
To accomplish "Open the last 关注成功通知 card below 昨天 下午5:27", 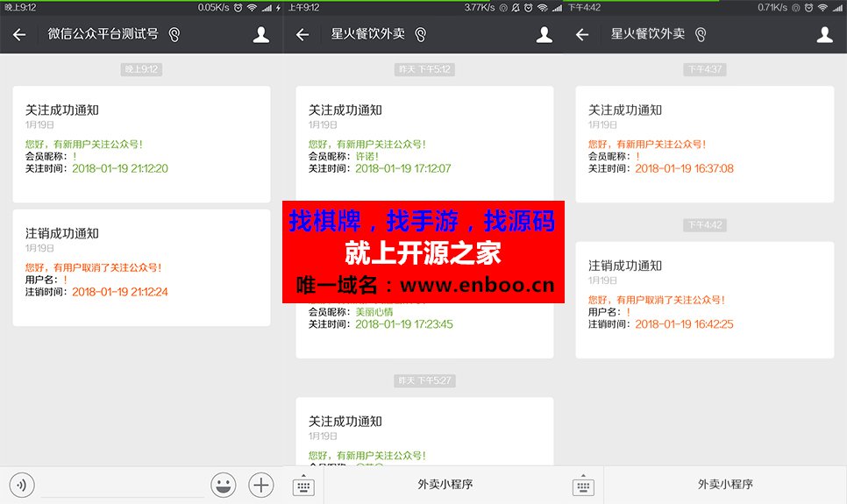I will [x=424, y=431].
